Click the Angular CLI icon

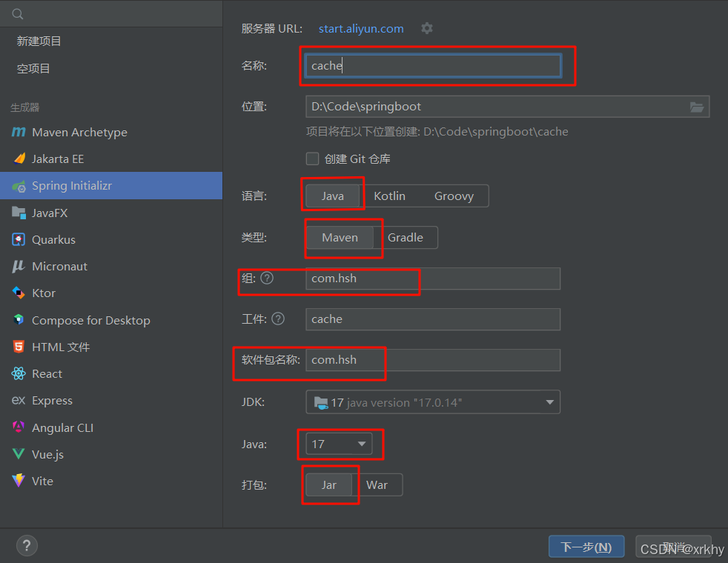pos(19,427)
